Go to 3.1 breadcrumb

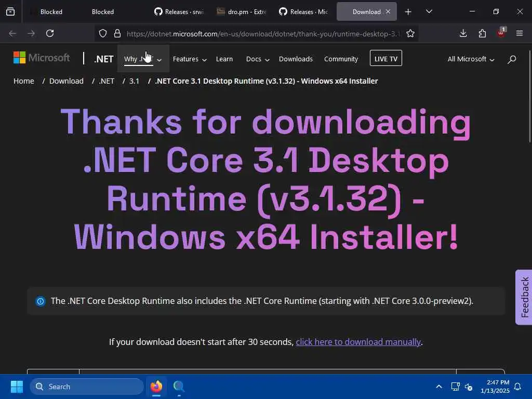pos(134,81)
